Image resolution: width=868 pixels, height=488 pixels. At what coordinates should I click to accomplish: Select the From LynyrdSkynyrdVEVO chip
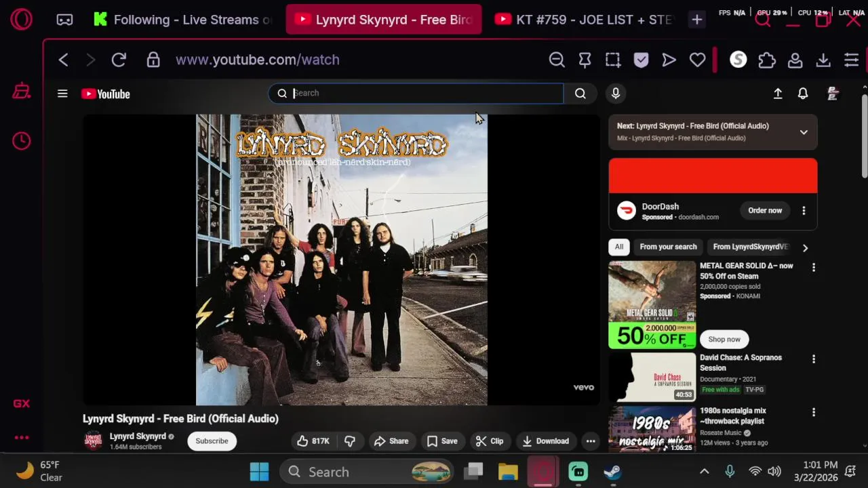point(750,247)
